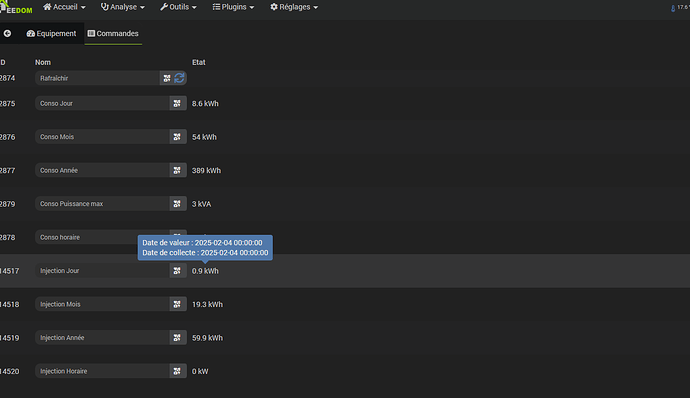Select the Commandes tab
The image size is (690, 398).
pos(113,33)
